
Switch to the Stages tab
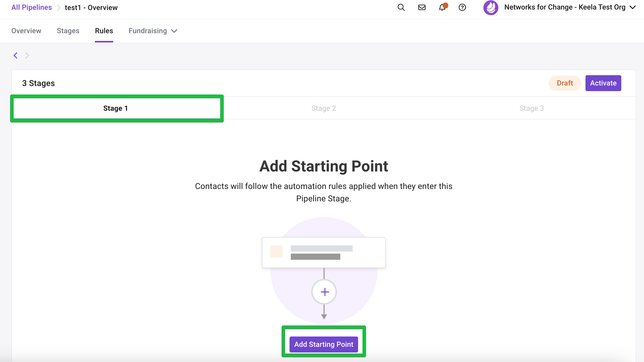point(68,31)
